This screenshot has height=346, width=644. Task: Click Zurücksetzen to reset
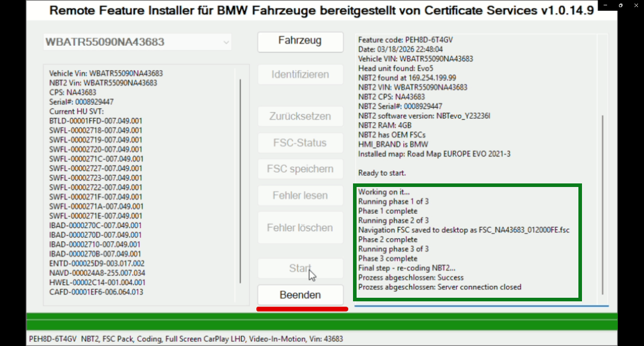(x=300, y=116)
